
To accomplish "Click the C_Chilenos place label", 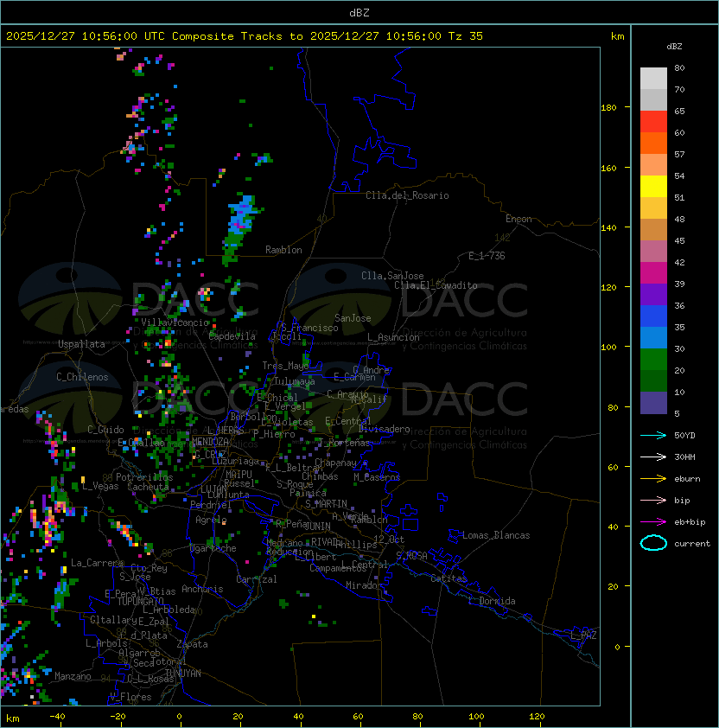I will tap(82, 377).
